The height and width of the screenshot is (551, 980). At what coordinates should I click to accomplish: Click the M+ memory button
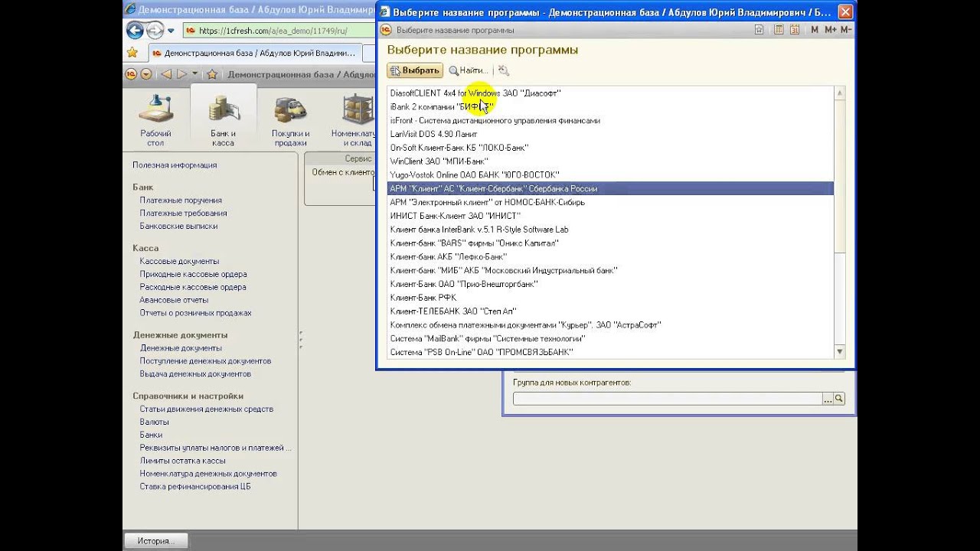830,30
